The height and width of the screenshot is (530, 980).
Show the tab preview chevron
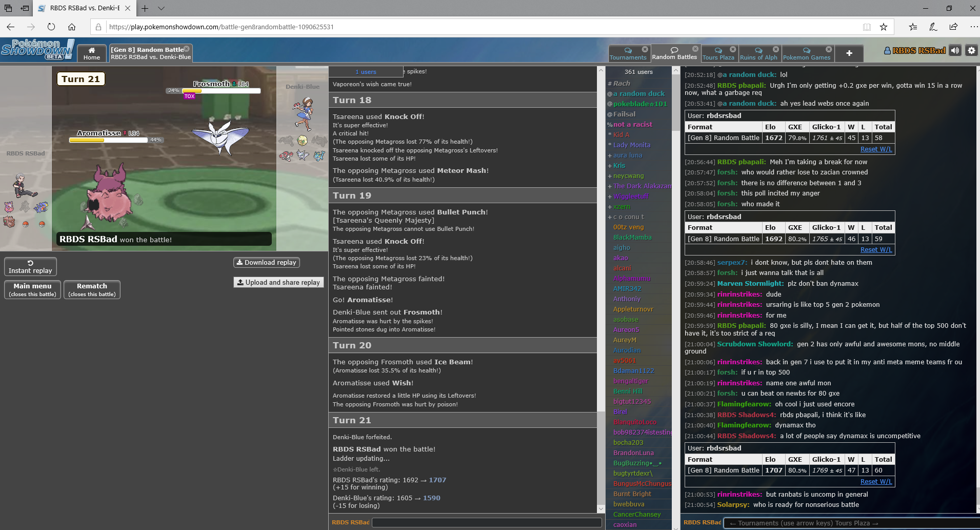(161, 8)
